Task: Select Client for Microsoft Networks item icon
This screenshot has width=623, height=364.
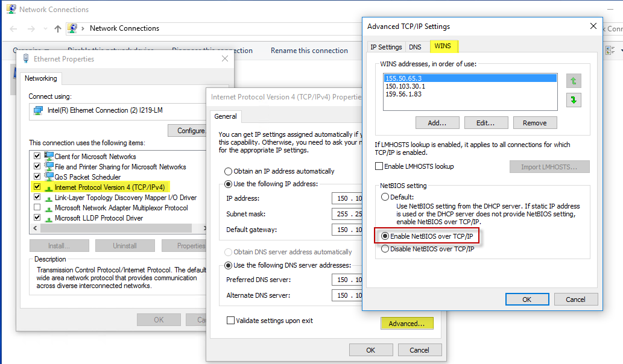Action: pyautogui.click(x=49, y=156)
